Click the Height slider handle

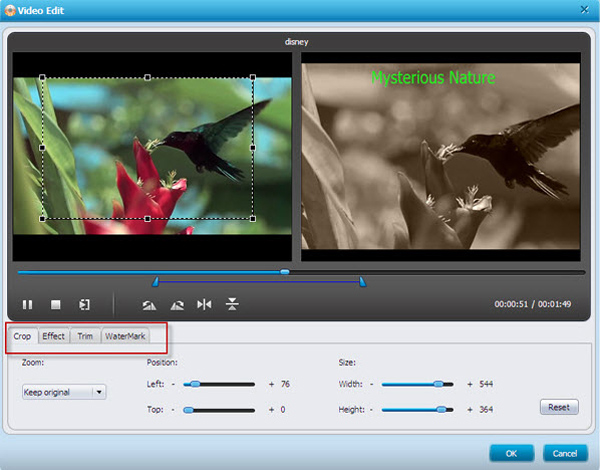tap(441, 410)
